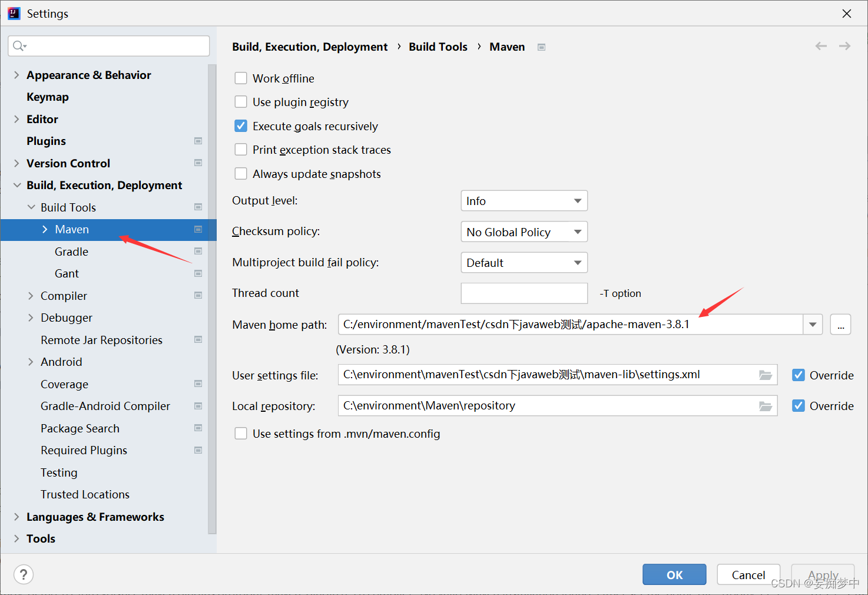
Task: Select Gant under Build Tools
Action: pyautogui.click(x=67, y=273)
